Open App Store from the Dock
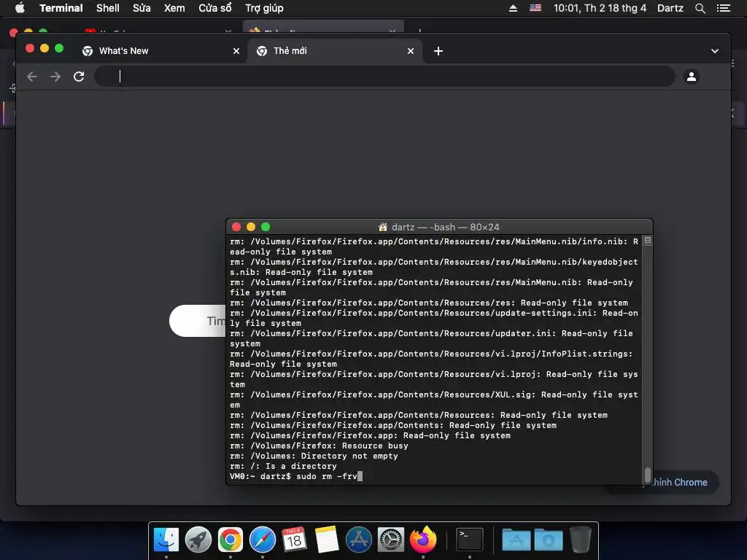 [358, 540]
